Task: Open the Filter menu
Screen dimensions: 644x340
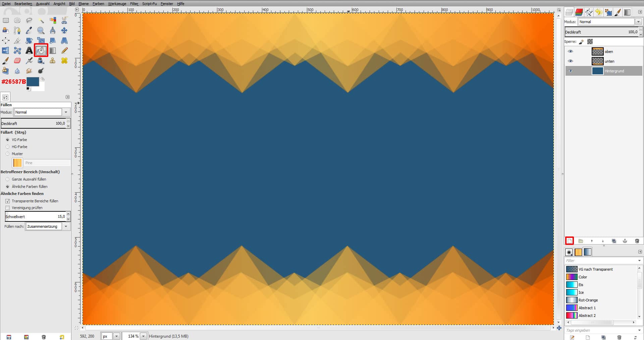Action: coord(134,4)
